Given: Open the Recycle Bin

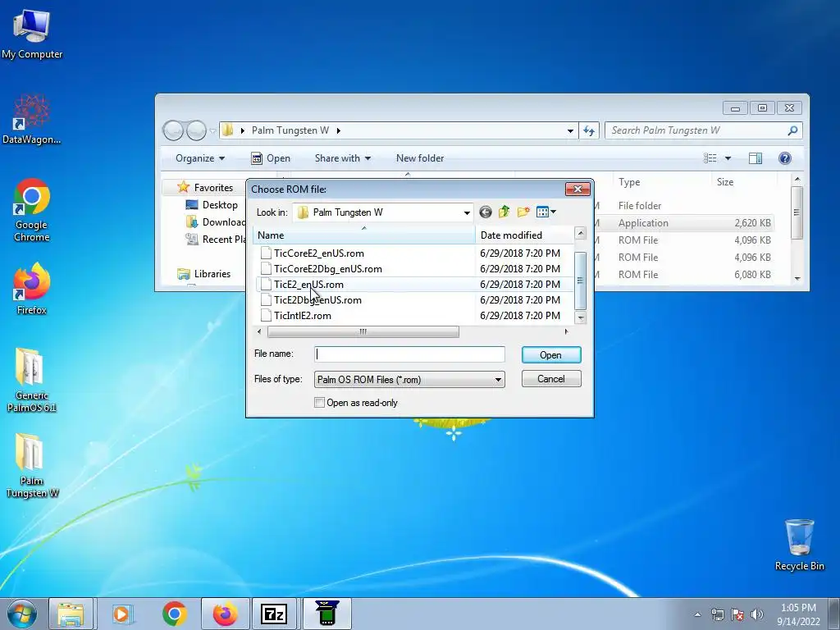Looking at the screenshot, I should tap(799, 545).
